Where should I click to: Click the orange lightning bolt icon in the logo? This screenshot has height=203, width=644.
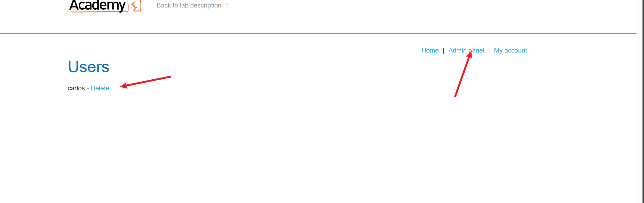135,5
